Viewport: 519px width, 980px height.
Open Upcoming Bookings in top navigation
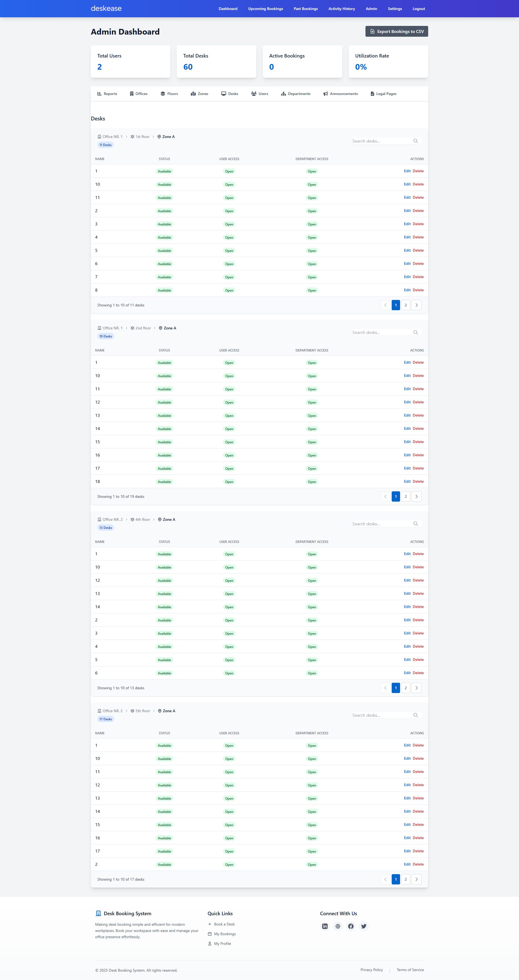[x=265, y=9]
